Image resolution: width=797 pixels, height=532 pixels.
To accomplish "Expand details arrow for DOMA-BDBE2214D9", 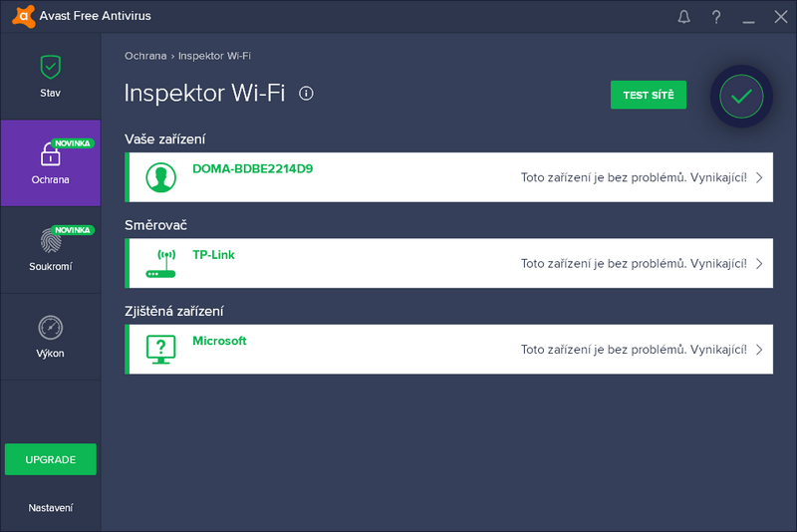I will pos(759,177).
